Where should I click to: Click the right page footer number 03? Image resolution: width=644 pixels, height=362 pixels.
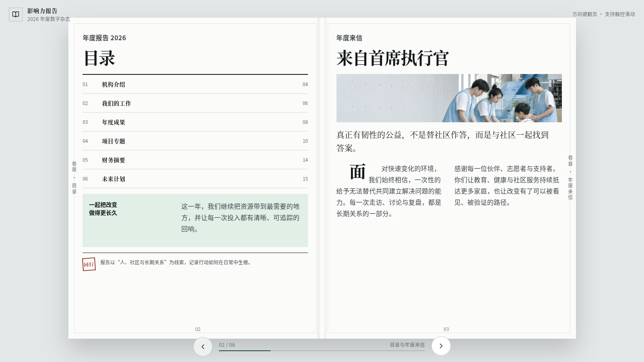coord(446,329)
